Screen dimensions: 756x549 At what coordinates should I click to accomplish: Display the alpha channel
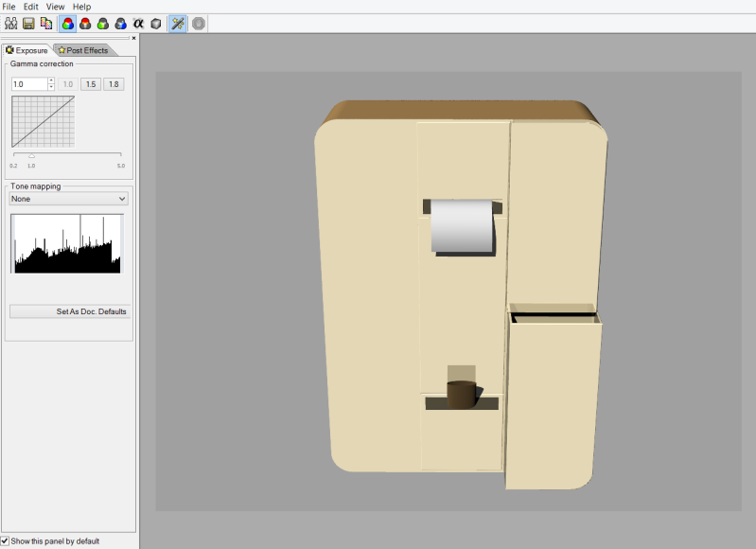tap(138, 23)
